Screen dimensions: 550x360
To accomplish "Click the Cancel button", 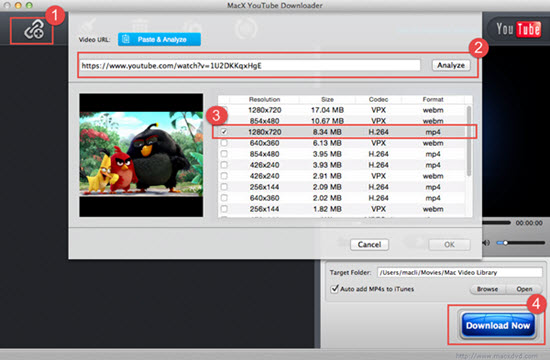I will point(369,245).
